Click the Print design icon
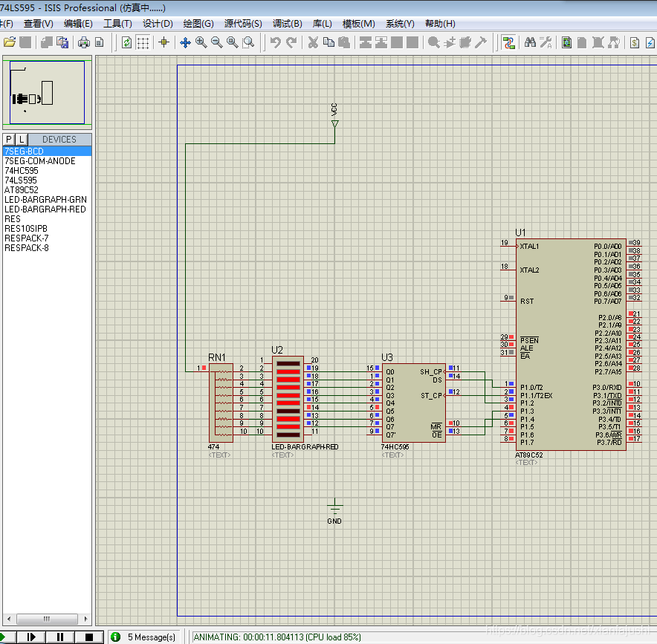 tap(84, 42)
